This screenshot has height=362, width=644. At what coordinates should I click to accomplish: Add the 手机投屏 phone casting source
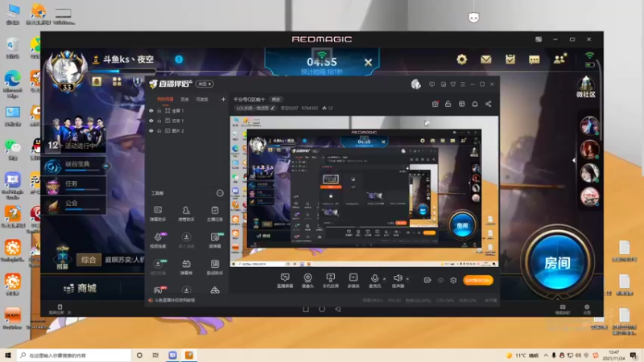tap(330, 280)
